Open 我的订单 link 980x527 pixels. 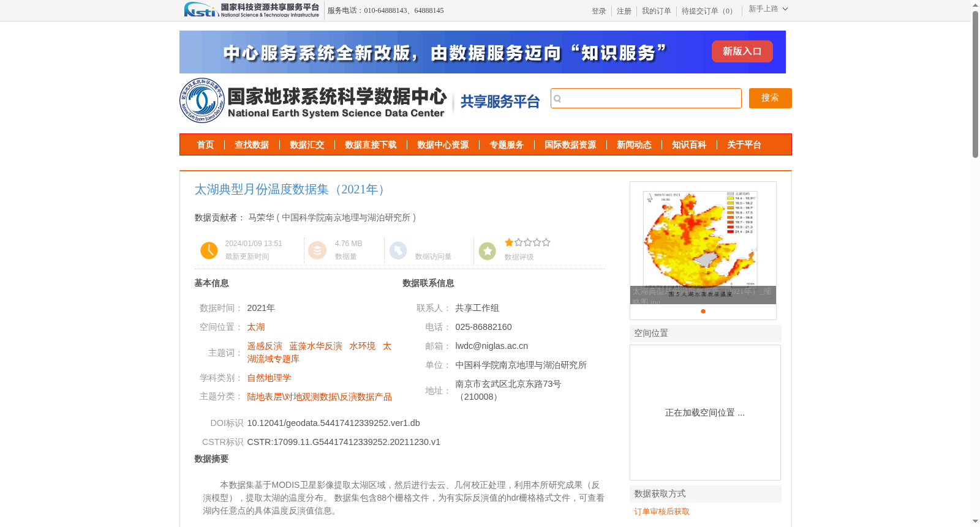tap(656, 11)
